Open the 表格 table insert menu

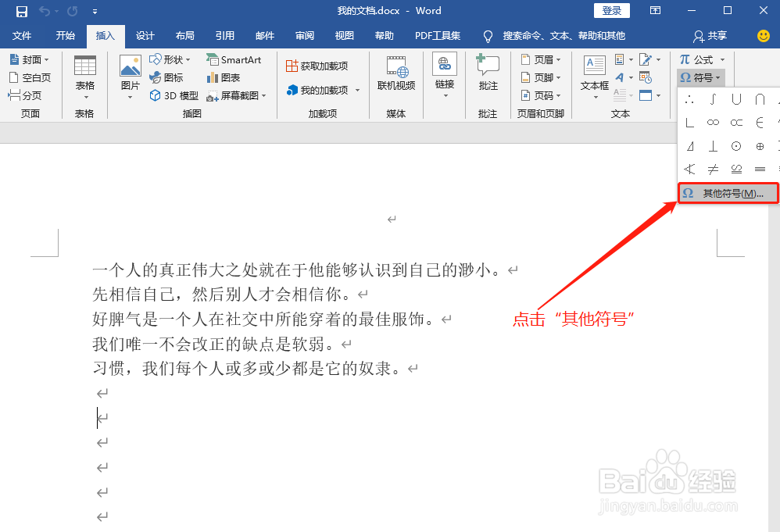click(85, 78)
